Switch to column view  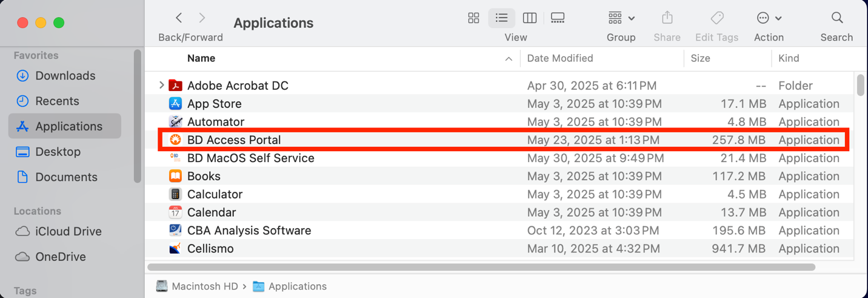point(530,18)
